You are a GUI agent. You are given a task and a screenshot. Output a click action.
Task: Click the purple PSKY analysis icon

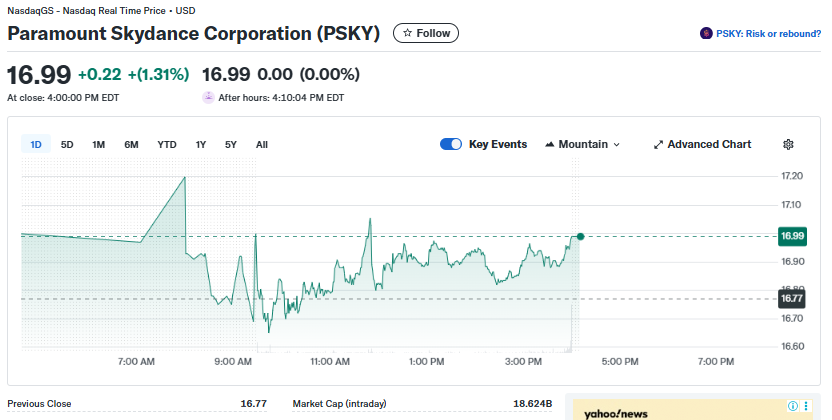click(x=706, y=34)
